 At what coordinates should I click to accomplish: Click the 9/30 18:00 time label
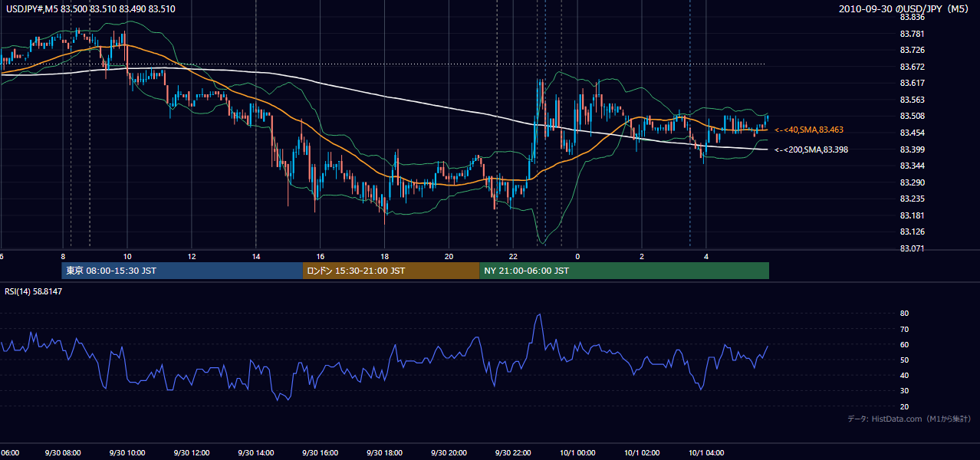pos(385,453)
